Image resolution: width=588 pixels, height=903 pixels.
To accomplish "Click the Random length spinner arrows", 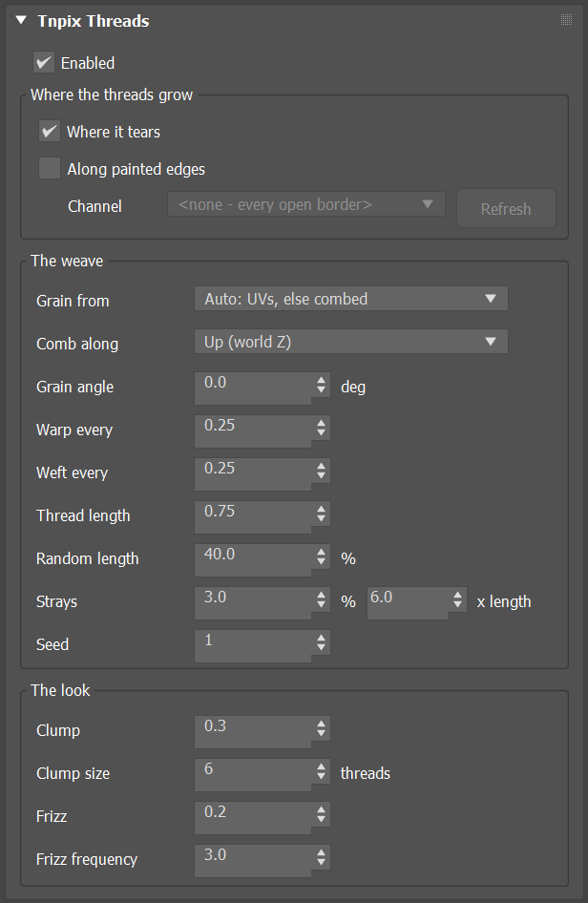I will (x=322, y=556).
